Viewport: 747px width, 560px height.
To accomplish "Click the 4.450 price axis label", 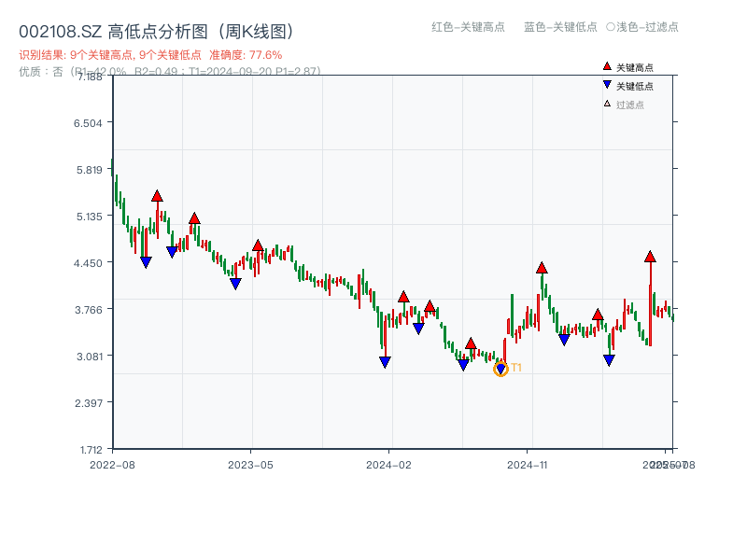I will [x=88, y=263].
